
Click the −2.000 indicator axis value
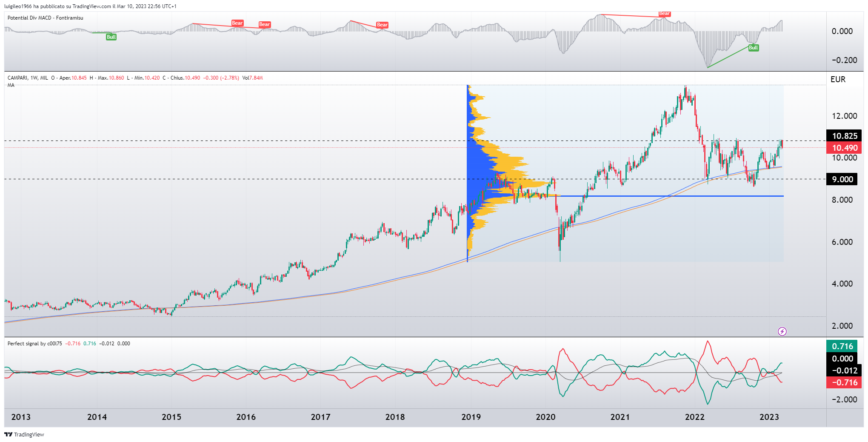844,399
